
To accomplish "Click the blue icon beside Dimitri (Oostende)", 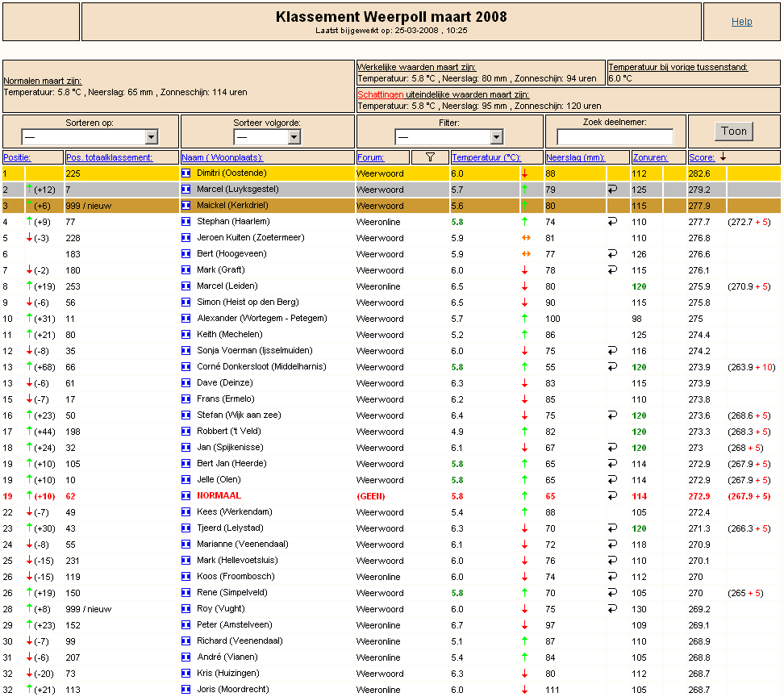I will click(x=186, y=173).
